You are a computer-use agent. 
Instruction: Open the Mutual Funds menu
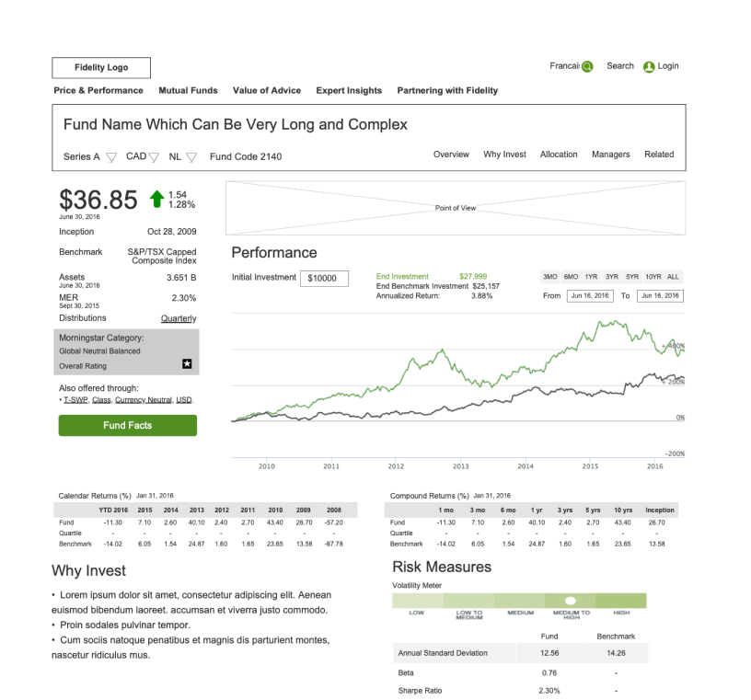click(188, 91)
